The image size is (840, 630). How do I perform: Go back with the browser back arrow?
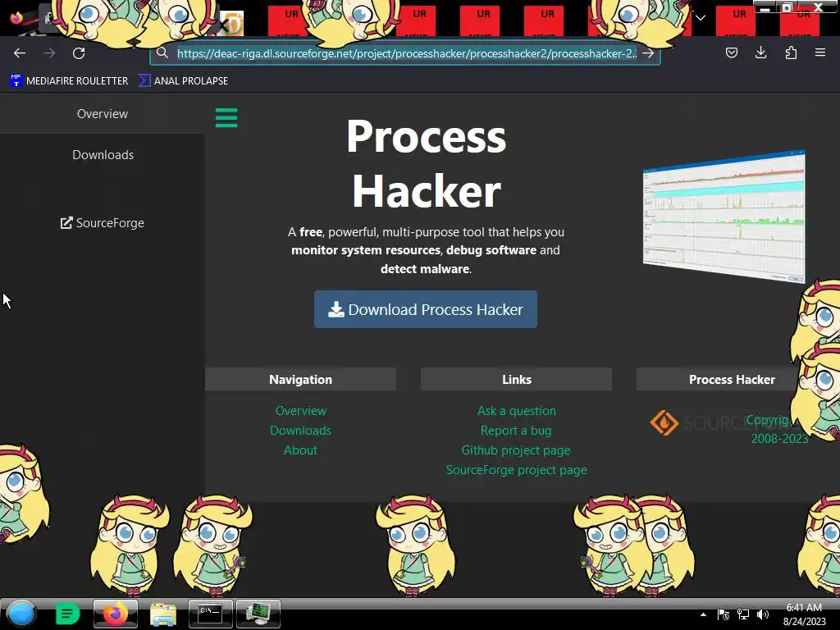[20, 53]
